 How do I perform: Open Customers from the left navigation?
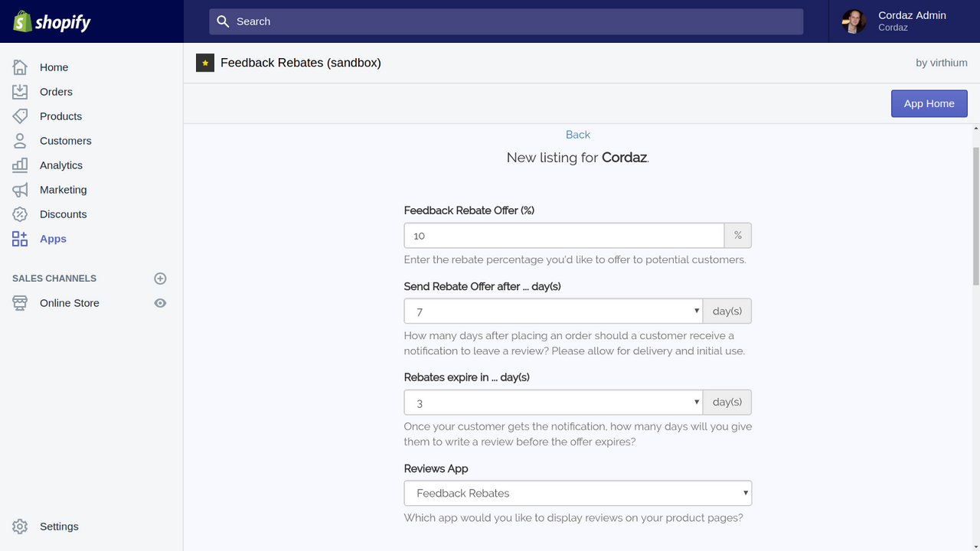click(x=19, y=141)
